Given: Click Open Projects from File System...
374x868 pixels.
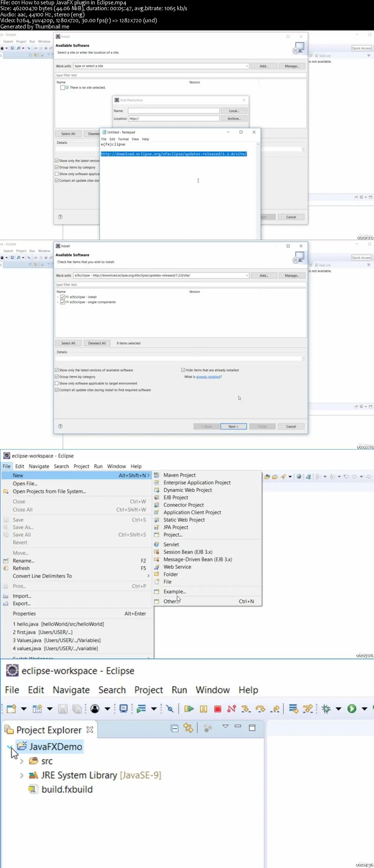Looking at the screenshot, I should (x=49, y=491).
